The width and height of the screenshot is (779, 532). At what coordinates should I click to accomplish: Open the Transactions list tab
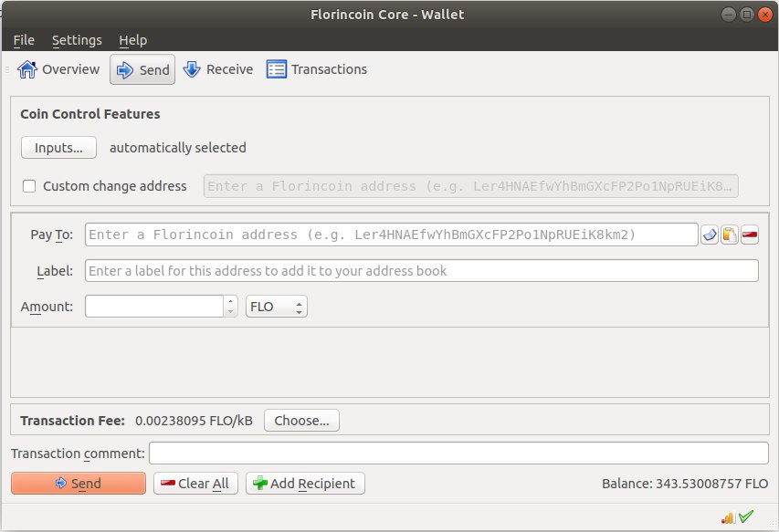[317, 69]
